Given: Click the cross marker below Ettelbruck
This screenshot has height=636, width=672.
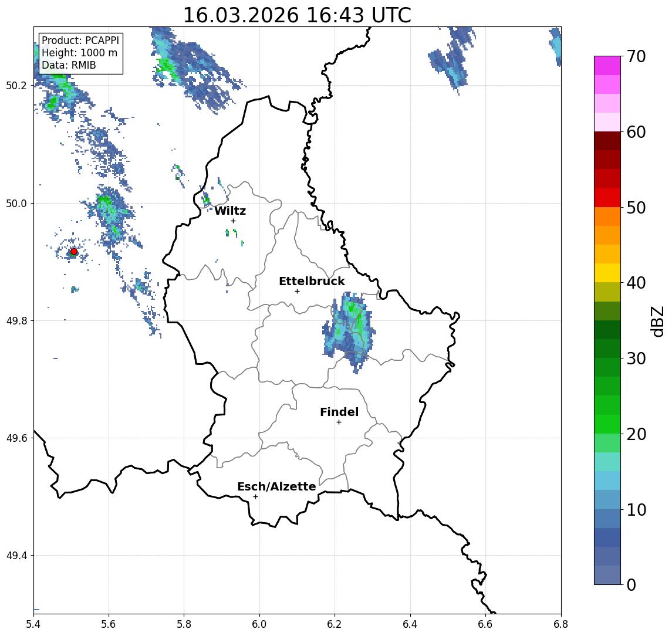Looking at the screenshot, I should [297, 292].
